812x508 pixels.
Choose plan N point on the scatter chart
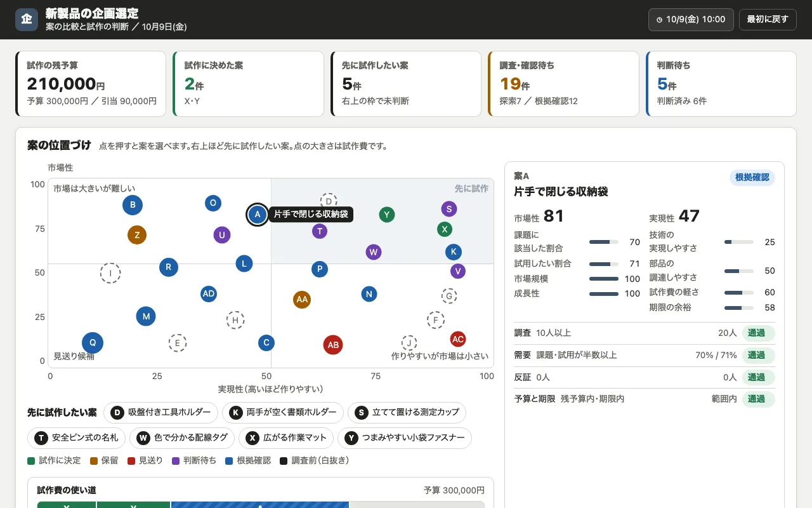pyautogui.click(x=369, y=294)
